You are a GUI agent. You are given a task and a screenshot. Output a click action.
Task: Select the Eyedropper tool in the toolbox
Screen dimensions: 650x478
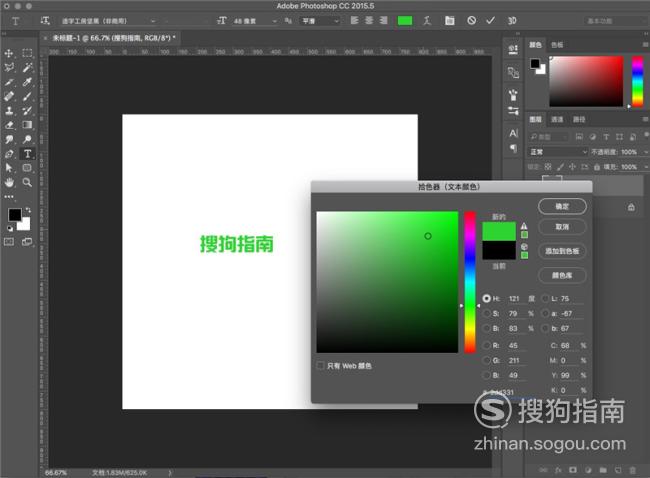click(27, 82)
